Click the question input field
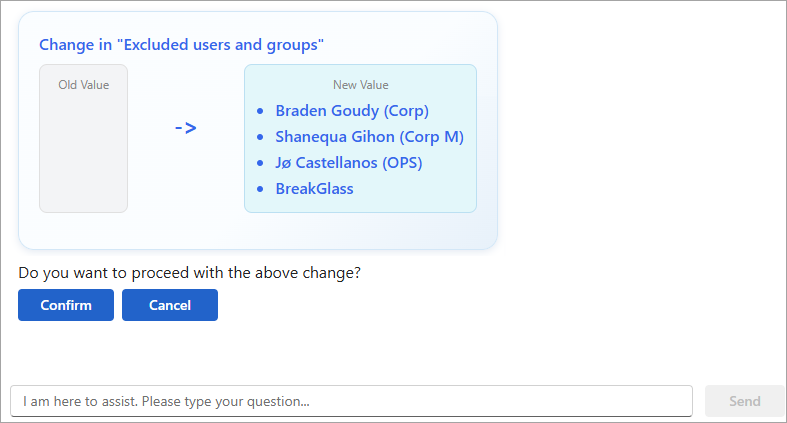This screenshot has height=423, width=787. (351, 401)
